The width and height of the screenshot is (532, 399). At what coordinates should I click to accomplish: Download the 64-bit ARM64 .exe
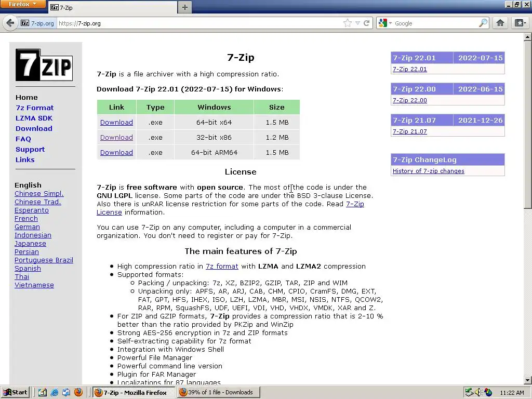point(116,152)
